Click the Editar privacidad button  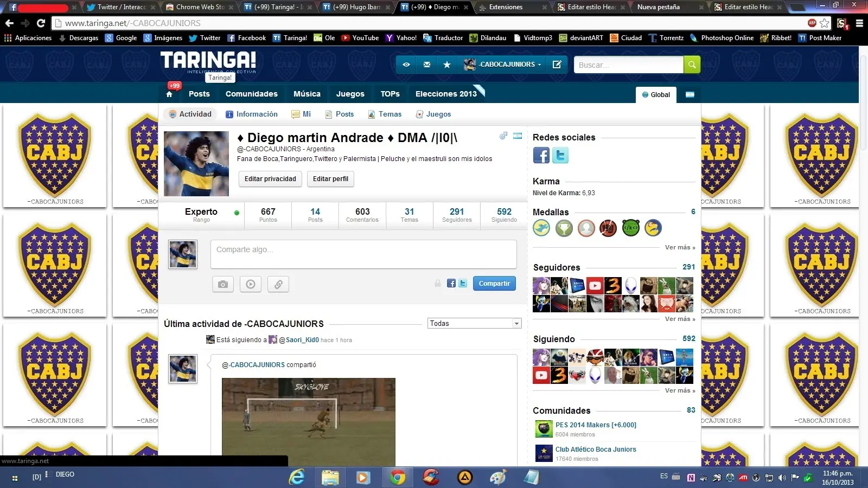[x=270, y=179]
